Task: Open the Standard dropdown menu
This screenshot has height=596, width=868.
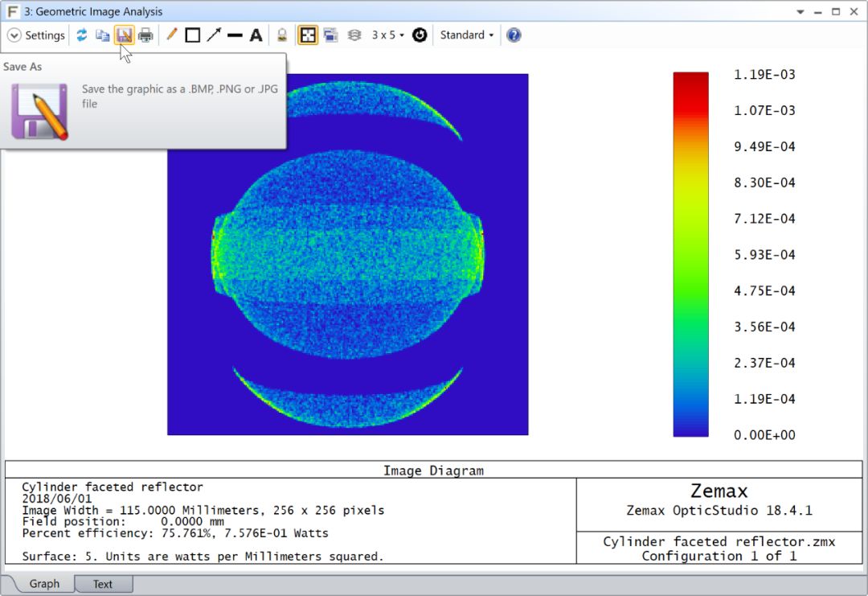Action: (467, 35)
